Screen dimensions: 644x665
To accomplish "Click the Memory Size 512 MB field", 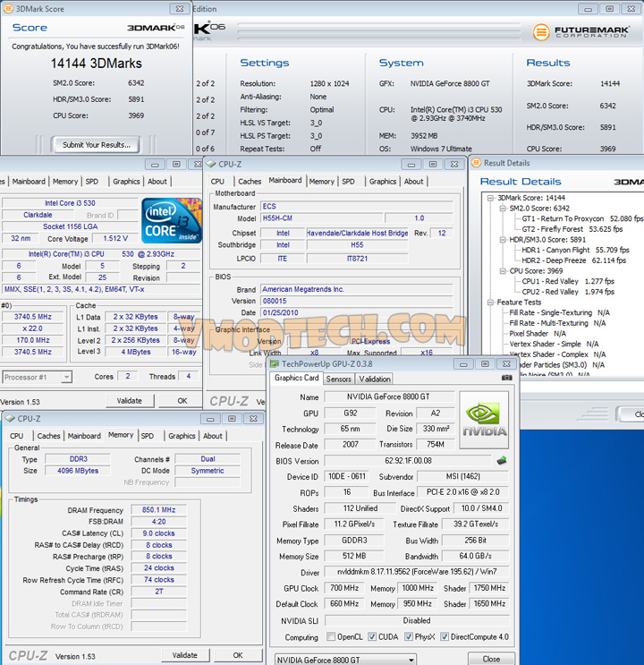I will [x=354, y=556].
